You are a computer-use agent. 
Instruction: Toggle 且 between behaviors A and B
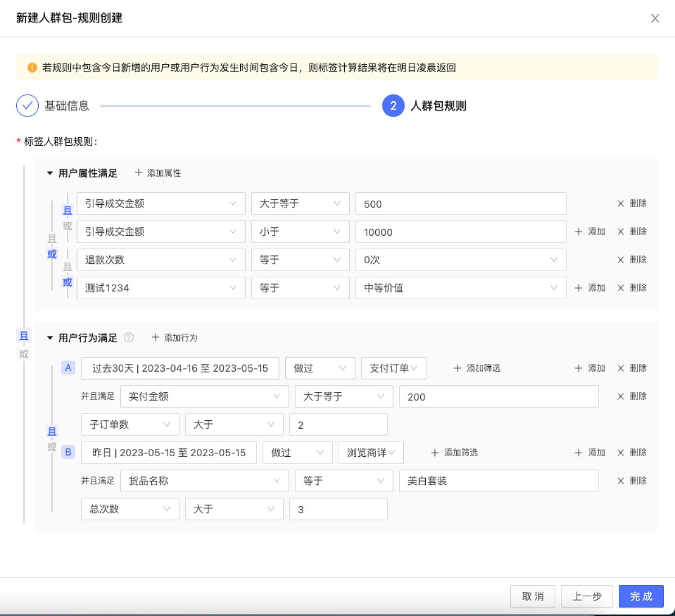click(52, 431)
